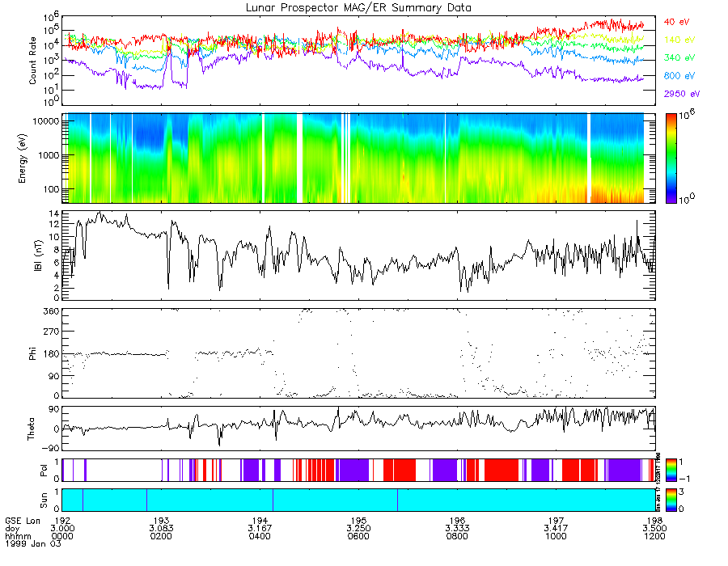Select the blue '800 eV' legend label
This screenshot has height=566, width=728.
679,76
